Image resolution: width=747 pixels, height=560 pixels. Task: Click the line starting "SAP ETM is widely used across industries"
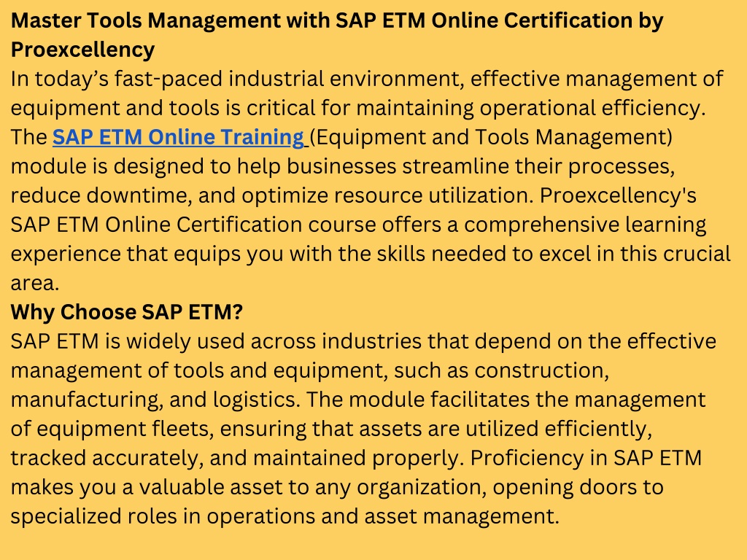coord(363,341)
